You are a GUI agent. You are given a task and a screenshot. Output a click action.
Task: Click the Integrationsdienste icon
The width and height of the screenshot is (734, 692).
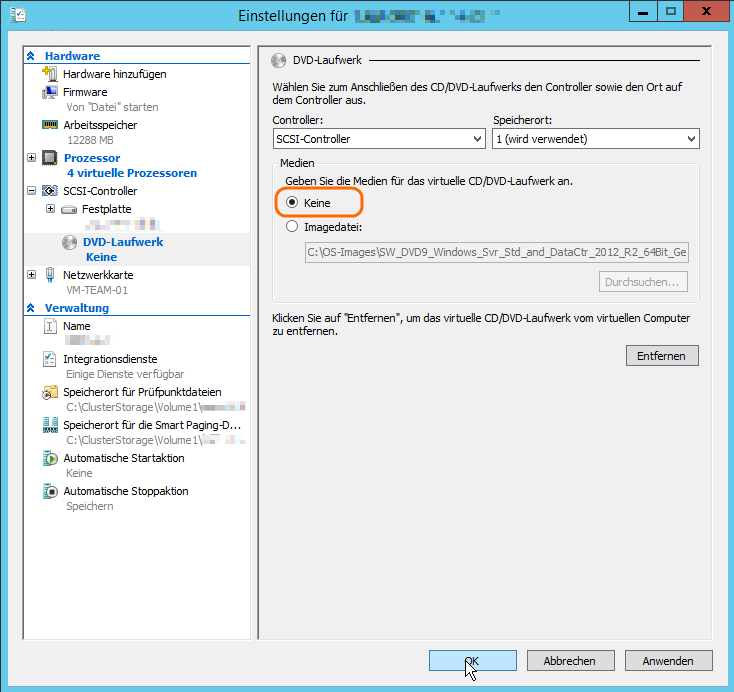[x=50, y=359]
